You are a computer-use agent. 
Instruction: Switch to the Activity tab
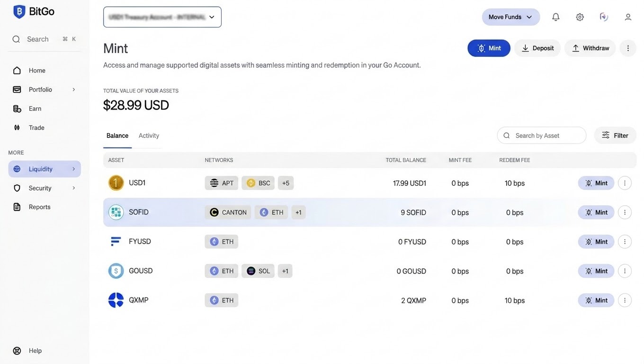pyautogui.click(x=149, y=136)
